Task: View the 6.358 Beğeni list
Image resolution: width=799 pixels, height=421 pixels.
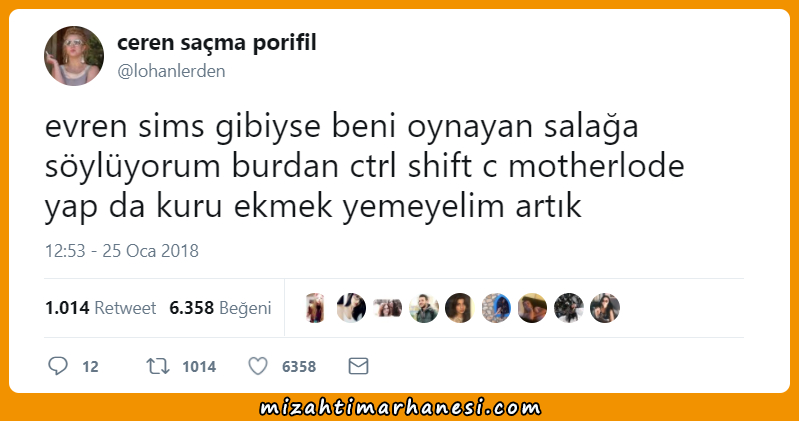Action: (x=220, y=308)
